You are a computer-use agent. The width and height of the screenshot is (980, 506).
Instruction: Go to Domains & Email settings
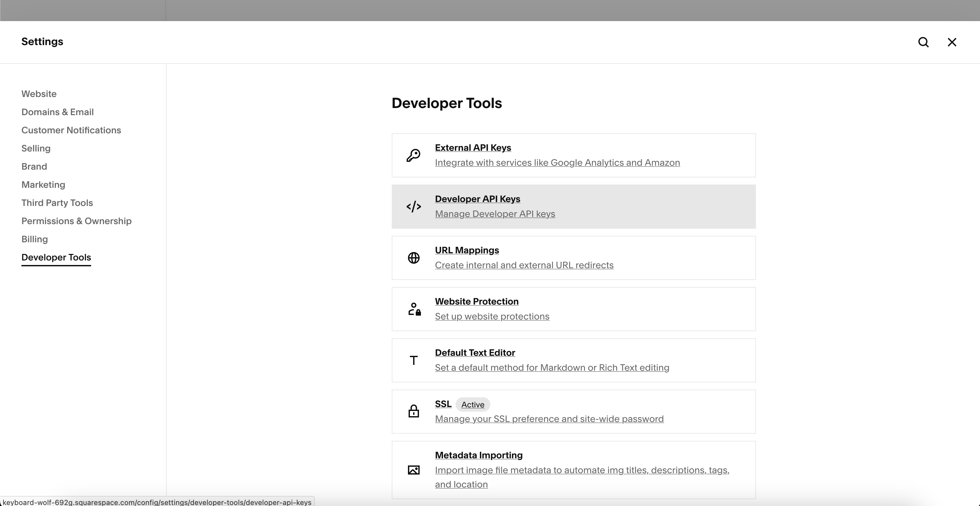[x=57, y=112]
